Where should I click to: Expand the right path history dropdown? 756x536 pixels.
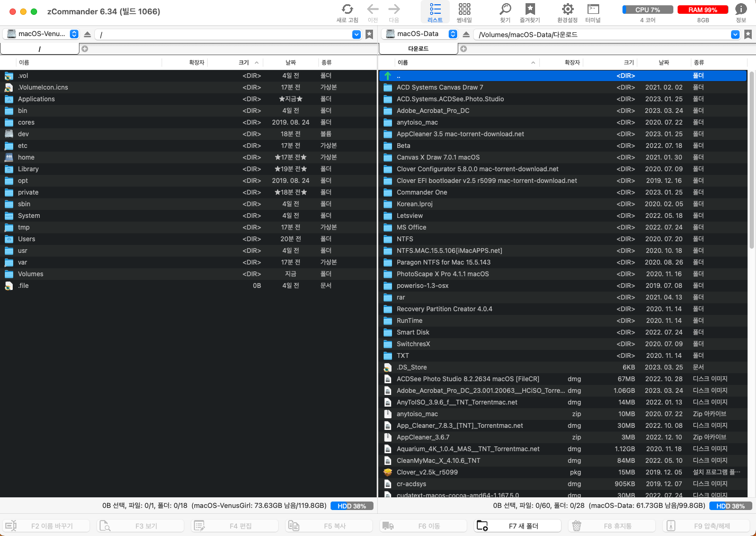click(x=735, y=34)
